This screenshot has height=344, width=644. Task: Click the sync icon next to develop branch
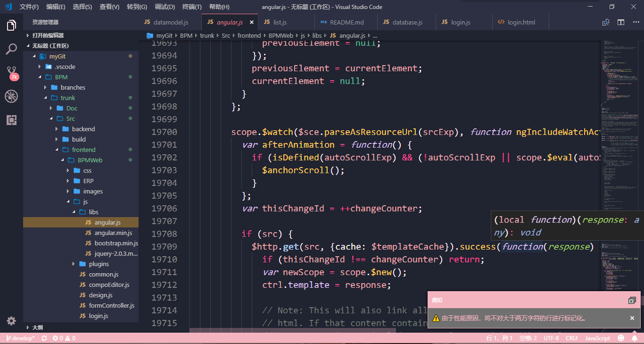click(43, 338)
